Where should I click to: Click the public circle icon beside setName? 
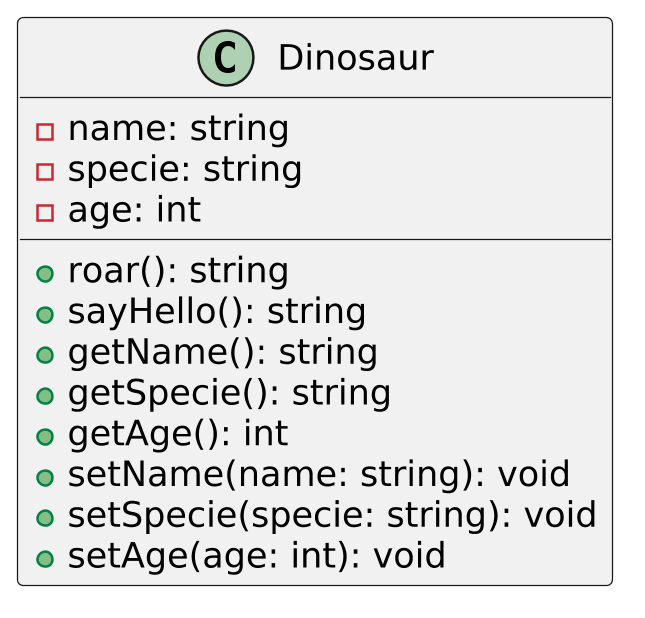click(44, 477)
